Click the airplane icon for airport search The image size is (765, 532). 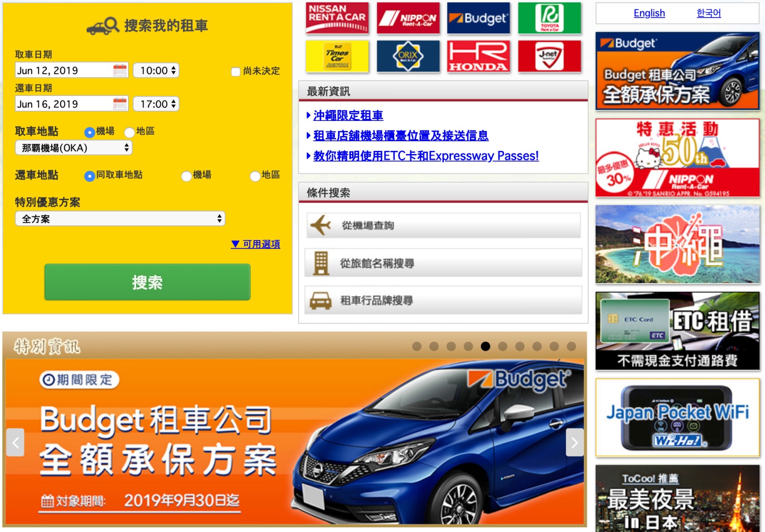(321, 225)
